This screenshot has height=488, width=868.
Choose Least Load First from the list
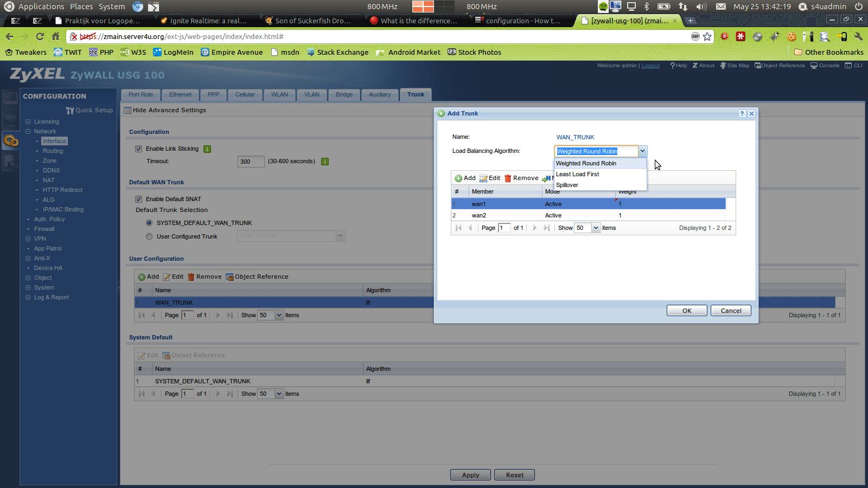click(x=600, y=174)
